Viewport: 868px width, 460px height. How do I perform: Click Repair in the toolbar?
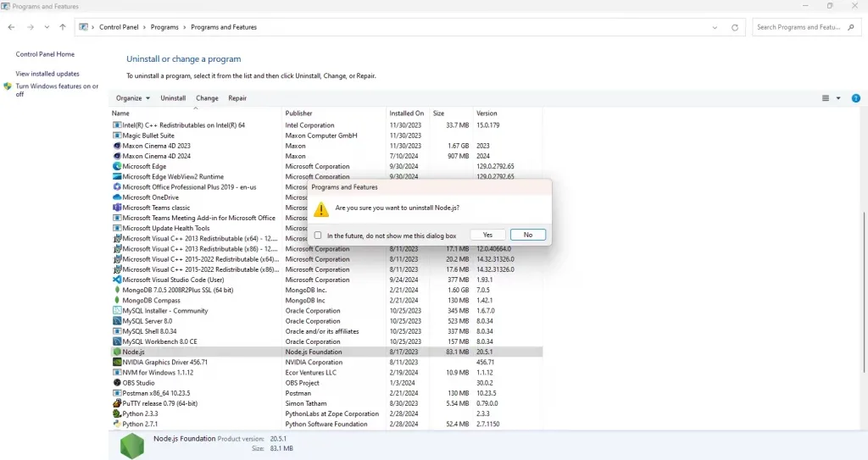tap(237, 98)
